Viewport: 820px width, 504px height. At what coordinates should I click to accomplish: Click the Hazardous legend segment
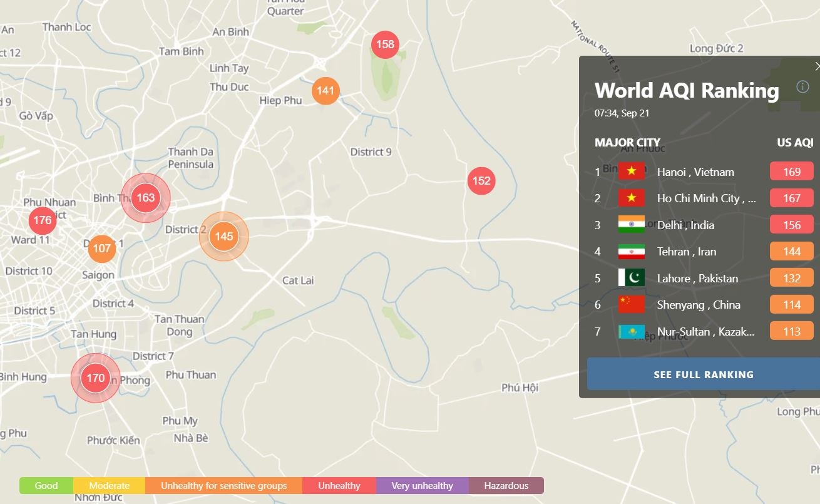coord(506,486)
